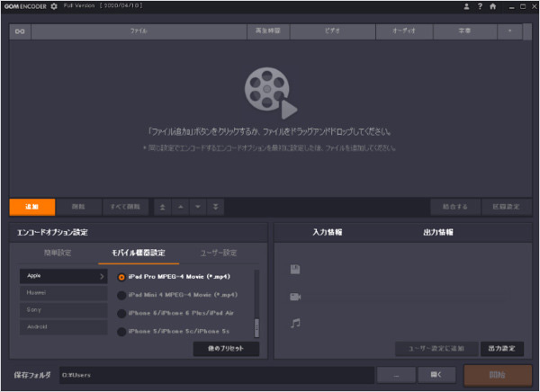The image size is (540, 392).
Task: Click the music note audio info icon
Action: (295, 323)
